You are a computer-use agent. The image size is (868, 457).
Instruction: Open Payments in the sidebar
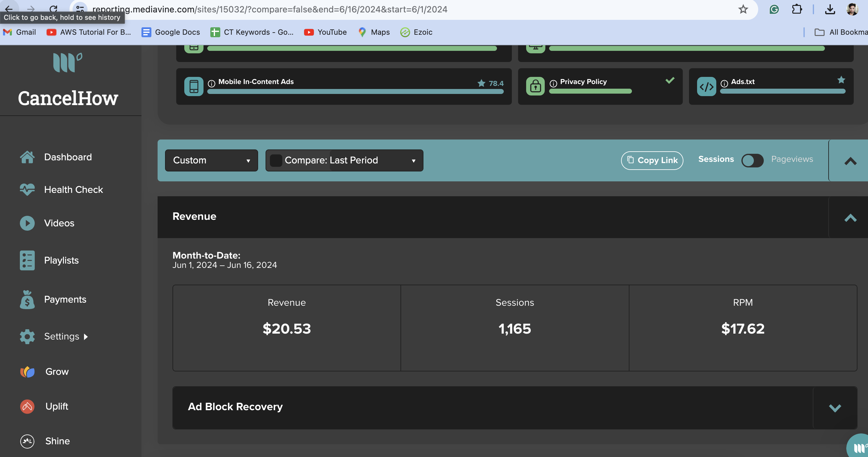65,299
